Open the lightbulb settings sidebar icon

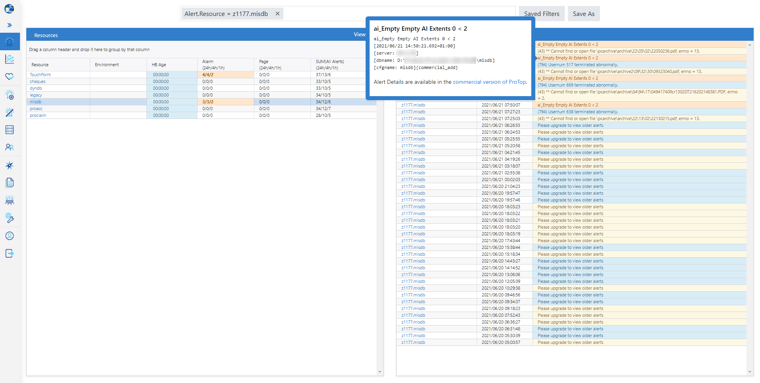pyautogui.click(x=9, y=95)
